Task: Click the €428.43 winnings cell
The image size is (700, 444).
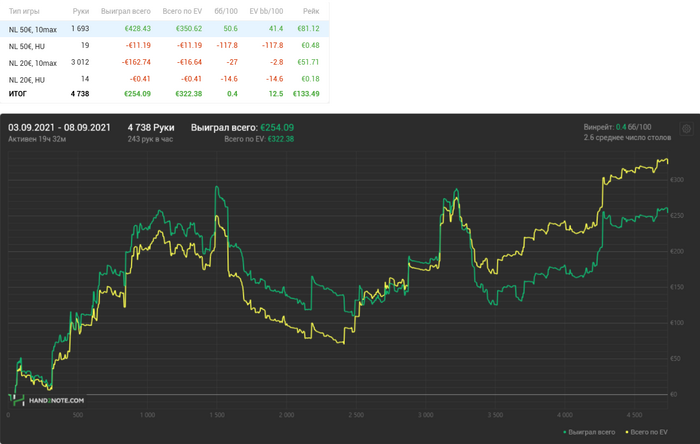Action: (x=138, y=29)
